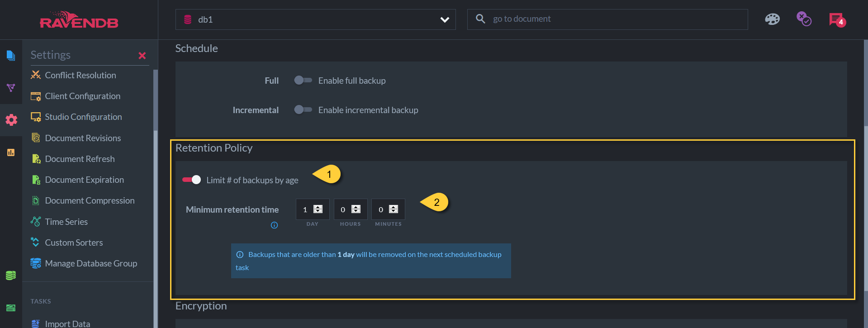Open the Documents section in left rail
The width and height of the screenshot is (868, 328).
pos(11,56)
